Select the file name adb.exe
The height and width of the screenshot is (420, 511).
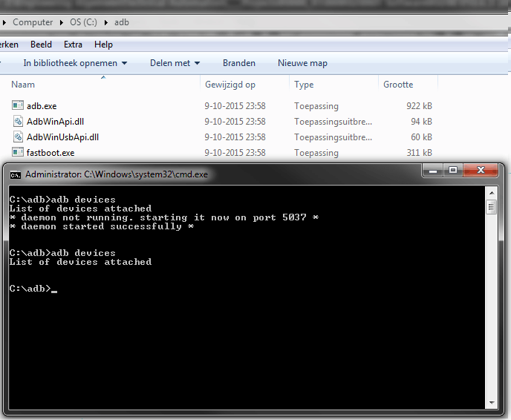coord(42,106)
